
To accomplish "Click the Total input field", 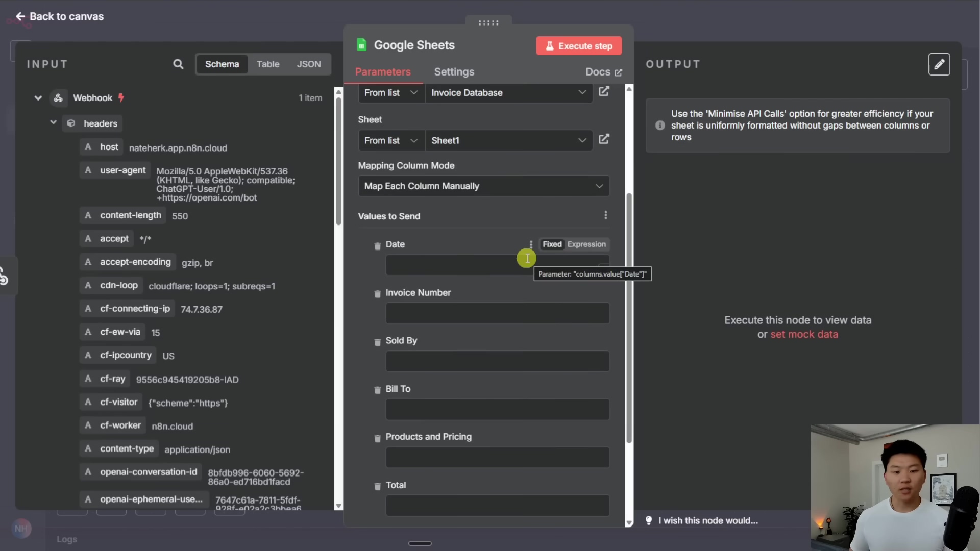I will coord(498,506).
